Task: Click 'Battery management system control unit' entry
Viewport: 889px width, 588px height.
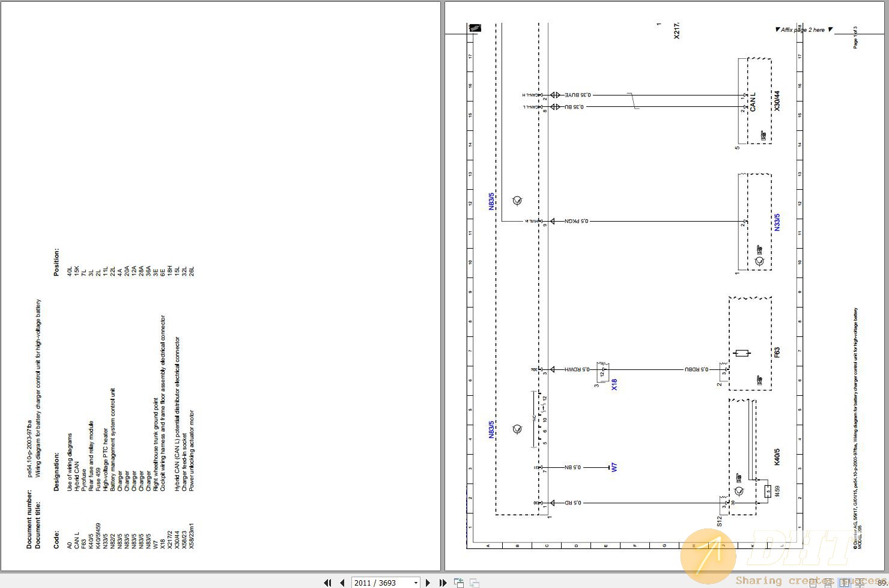Action: (112, 440)
